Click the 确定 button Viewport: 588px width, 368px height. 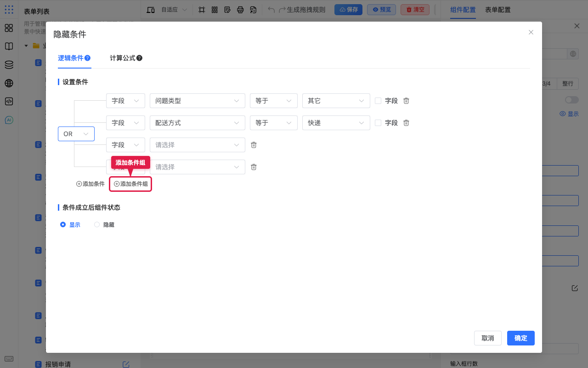tap(521, 338)
